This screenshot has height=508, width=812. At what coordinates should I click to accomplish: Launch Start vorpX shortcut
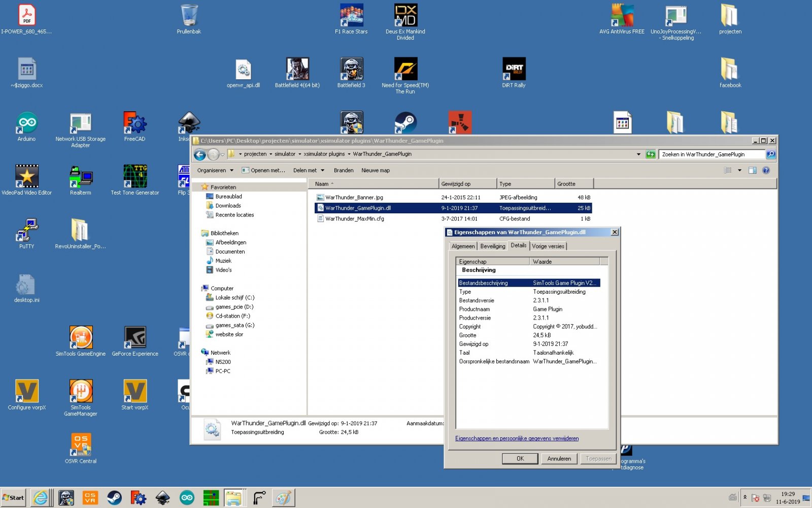click(135, 395)
